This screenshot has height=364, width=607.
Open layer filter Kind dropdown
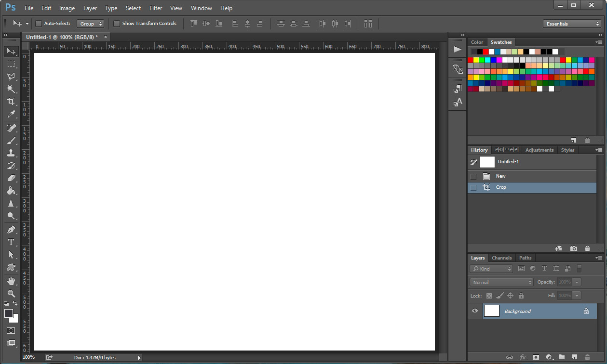pos(491,269)
